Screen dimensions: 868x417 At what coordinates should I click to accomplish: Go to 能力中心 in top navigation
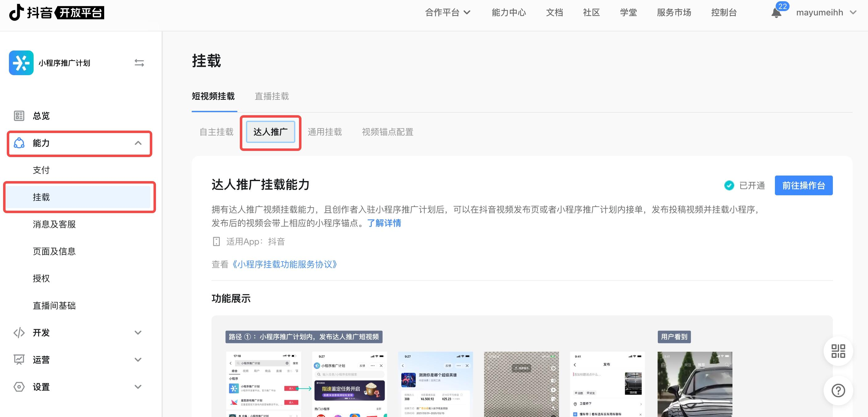[509, 12]
